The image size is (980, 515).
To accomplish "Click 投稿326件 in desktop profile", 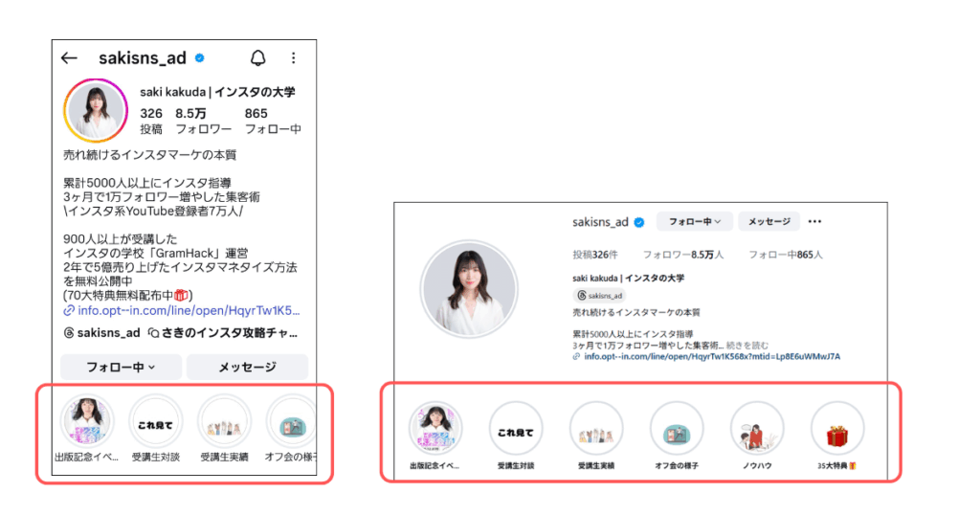I will 595,255.
